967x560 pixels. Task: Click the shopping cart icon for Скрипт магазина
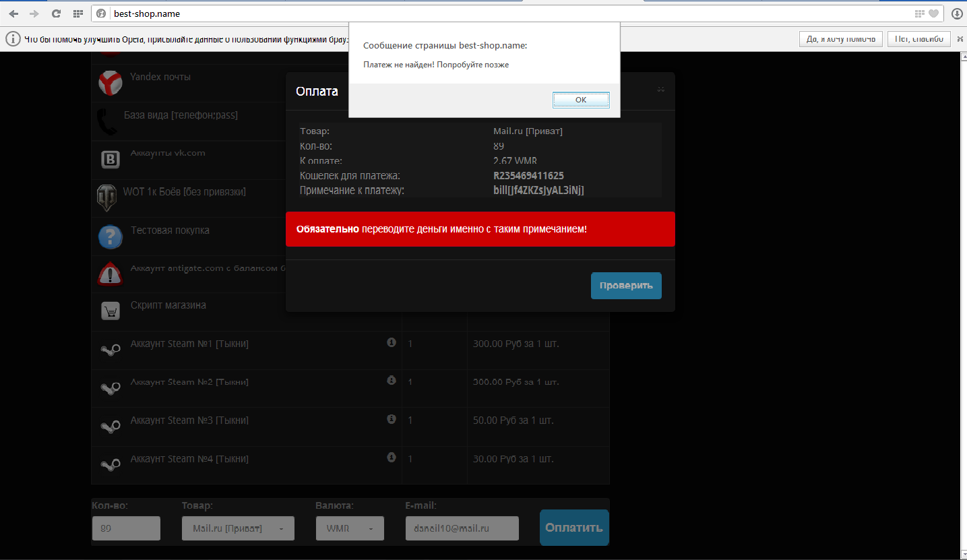pos(111,311)
